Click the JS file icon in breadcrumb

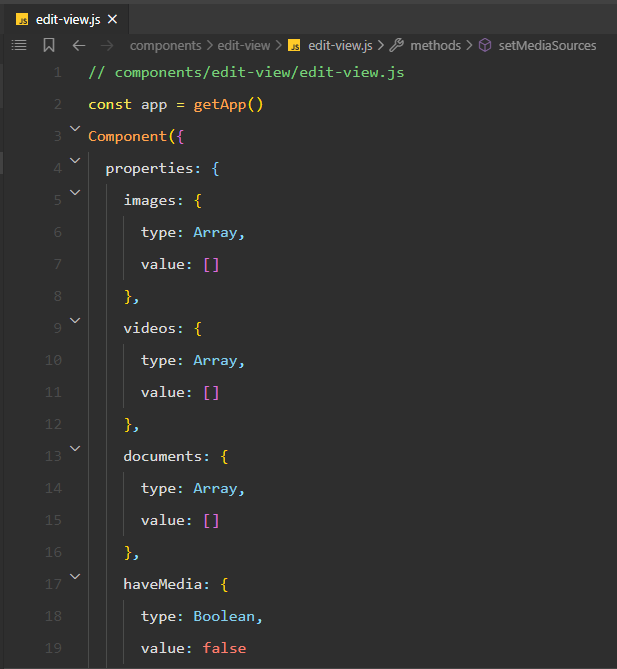coord(294,45)
